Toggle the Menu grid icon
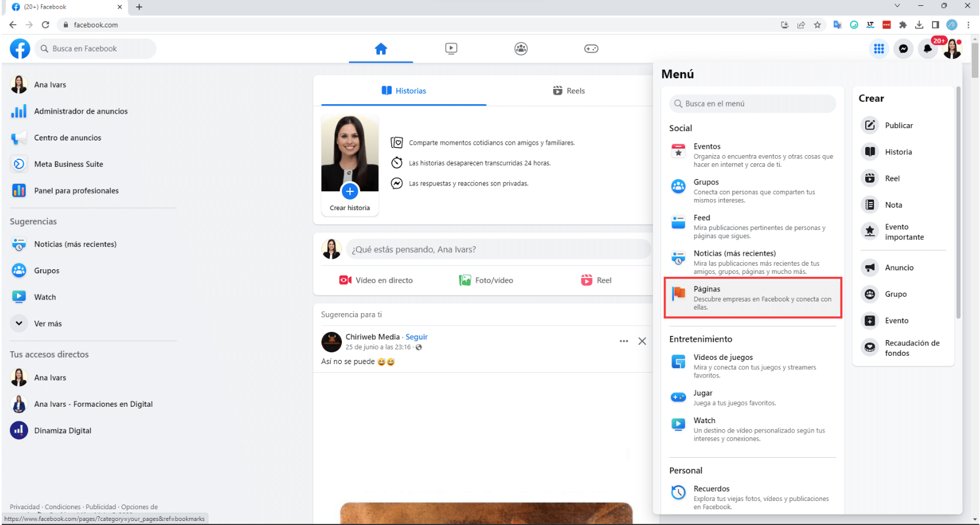Image resolution: width=980 pixels, height=525 pixels. point(879,49)
